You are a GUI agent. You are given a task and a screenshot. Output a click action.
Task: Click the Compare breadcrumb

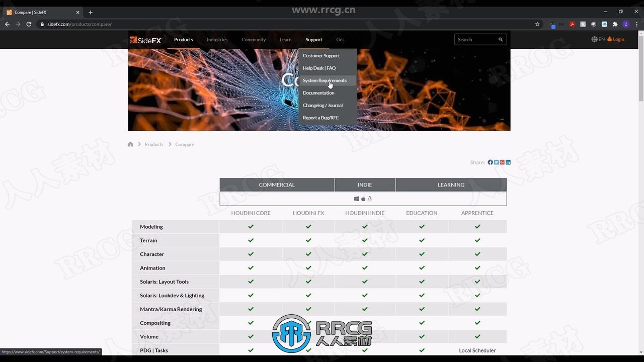click(x=185, y=144)
